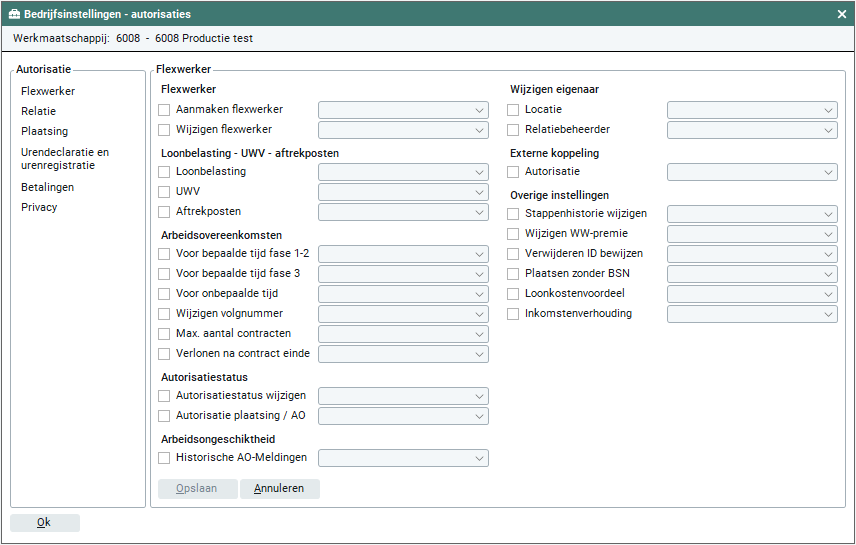Viewport: 856px width, 545px height.
Task: Close the Bedrijfsinstellingen dialog
Action: point(841,14)
